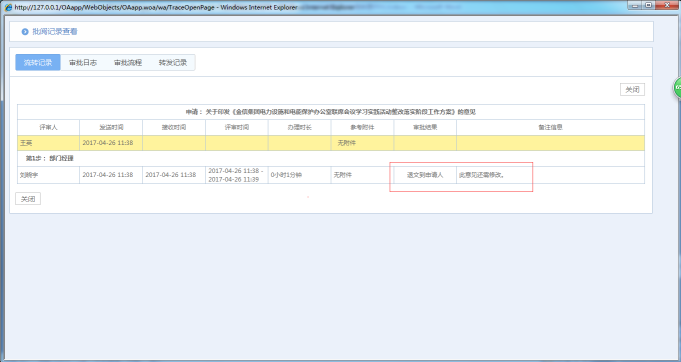Click the 审批结果 column header
The image size is (681, 362).
click(425, 127)
